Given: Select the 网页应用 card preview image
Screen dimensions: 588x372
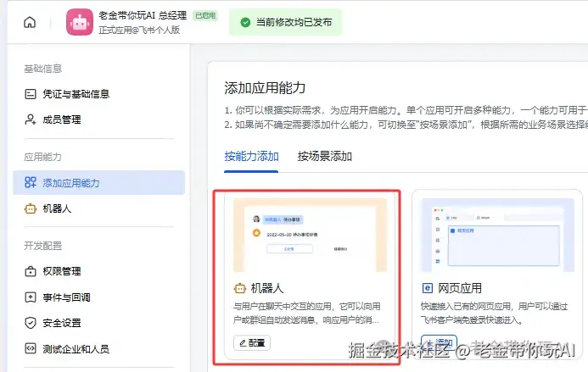Looking at the screenshot, I should click(x=497, y=235).
